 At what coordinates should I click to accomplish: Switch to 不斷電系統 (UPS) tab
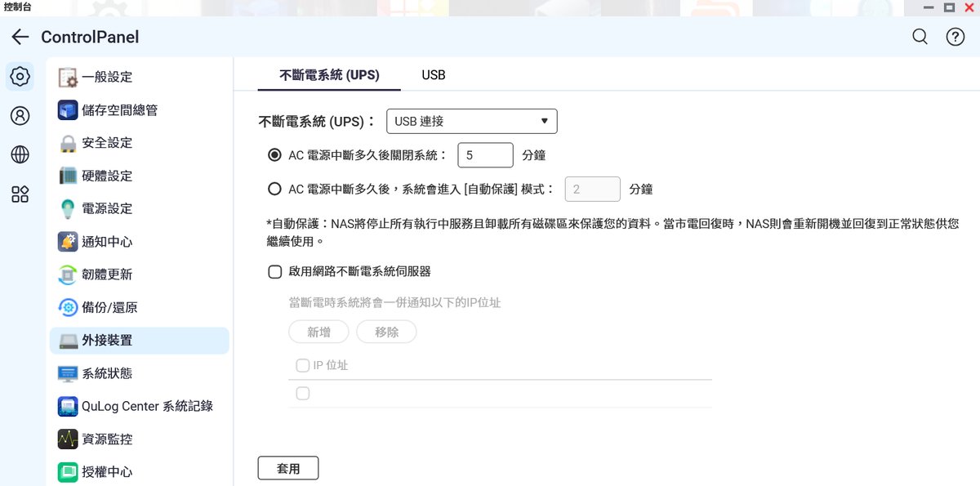[329, 75]
